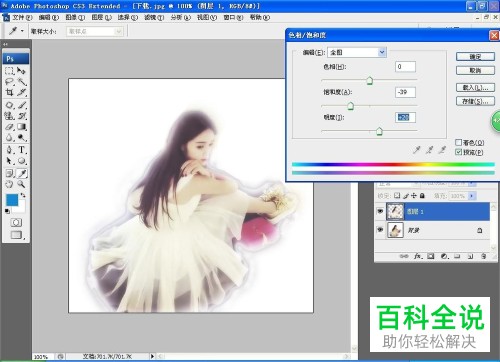
Task: Select the Lasso tool
Action: pyautogui.click(x=9, y=82)
